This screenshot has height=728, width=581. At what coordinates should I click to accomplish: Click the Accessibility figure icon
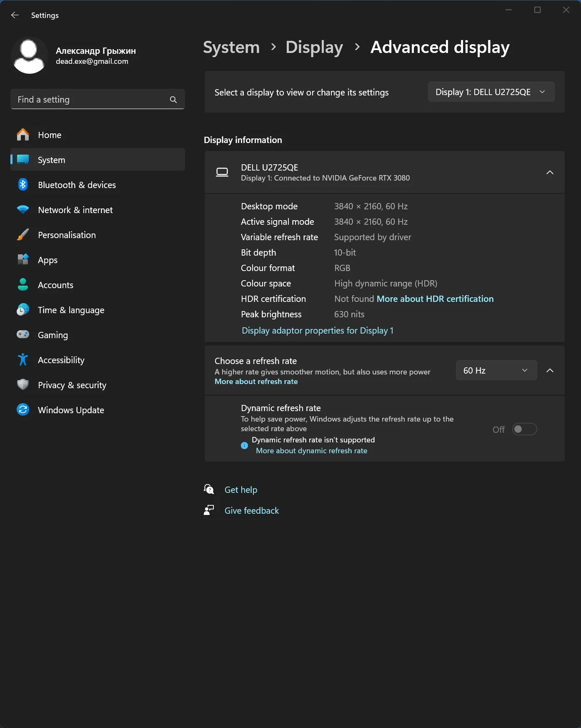(23, 360)
